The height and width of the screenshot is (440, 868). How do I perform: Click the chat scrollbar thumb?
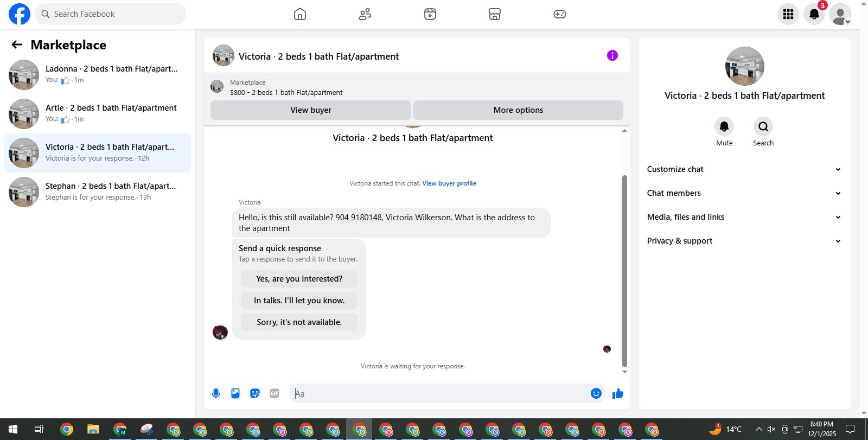(624, 271)
